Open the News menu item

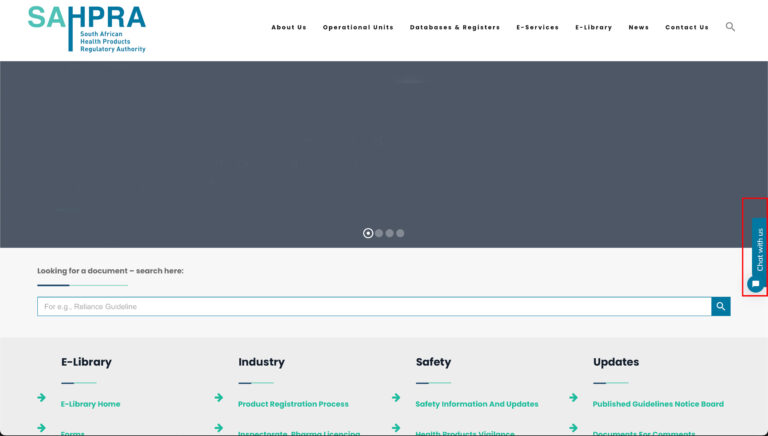coord(638,27)
